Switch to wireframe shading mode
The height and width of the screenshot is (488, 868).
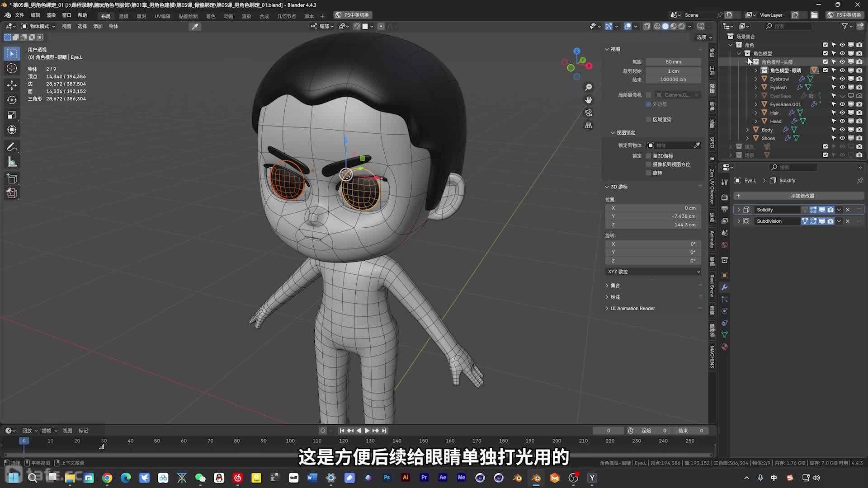[x=657, y=27]
